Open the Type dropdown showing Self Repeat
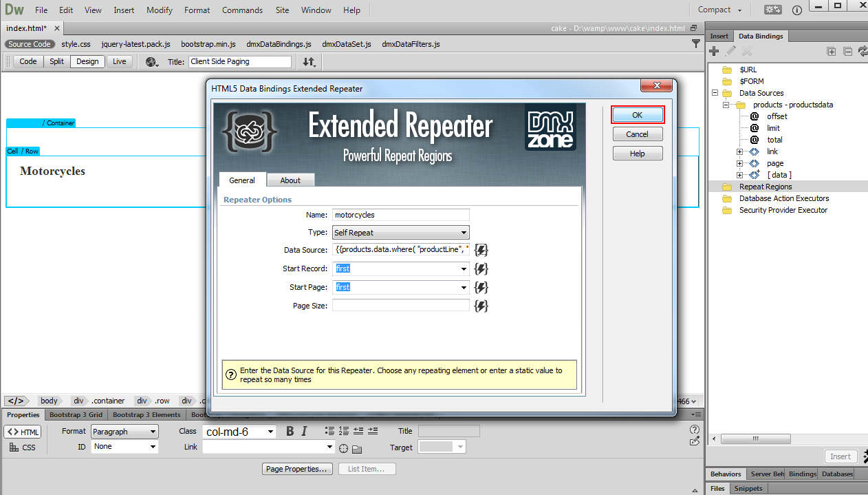The image size is (868, 495). 400,233
